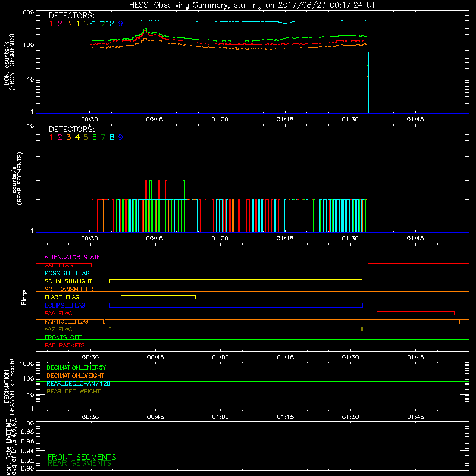Image resolution: width=476 pixels, height=476 pixels.
Task: Click the ATTENUATOR_STATE flag label
Action: 72,257
